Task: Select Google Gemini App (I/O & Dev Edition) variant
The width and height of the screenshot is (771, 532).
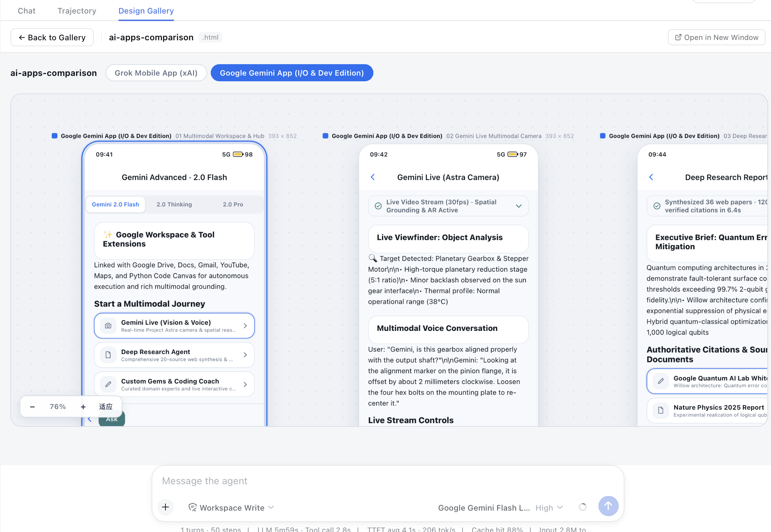Action: coord(292,73)
